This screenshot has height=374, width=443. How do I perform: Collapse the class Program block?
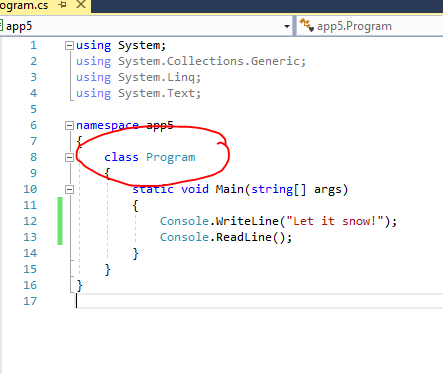click(x=69, y=158)
